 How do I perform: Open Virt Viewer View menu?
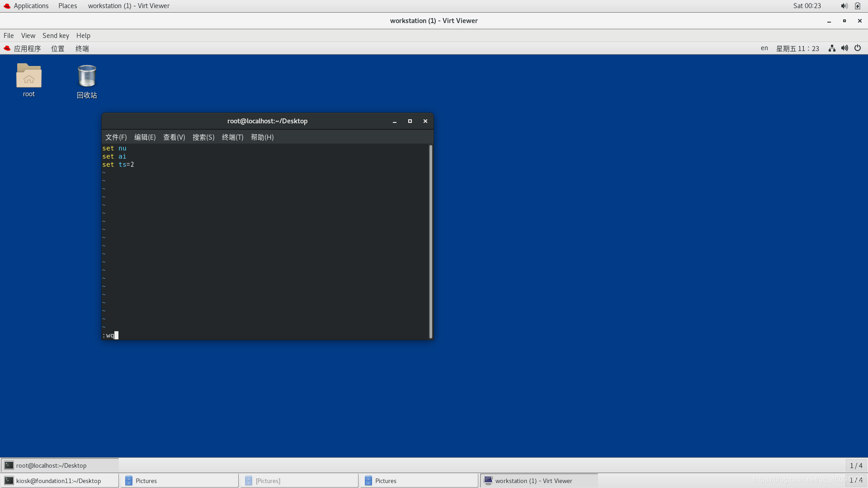click(x=28, y=36)
